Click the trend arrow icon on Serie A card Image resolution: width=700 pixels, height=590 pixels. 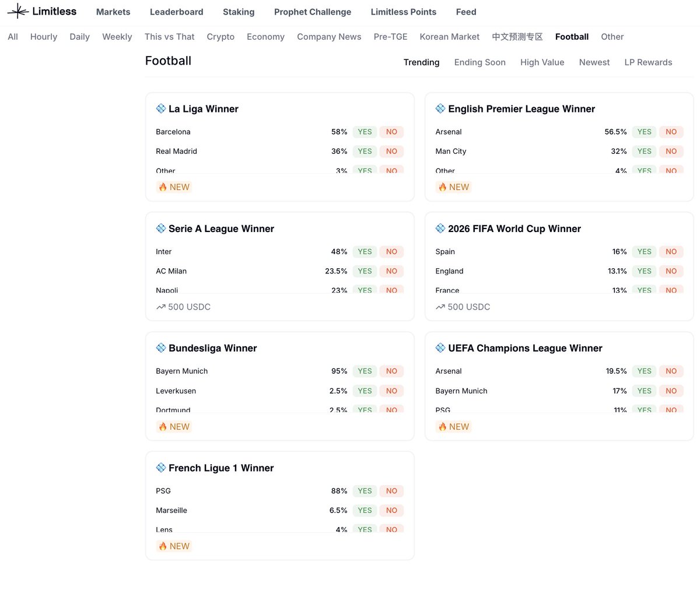161,307
